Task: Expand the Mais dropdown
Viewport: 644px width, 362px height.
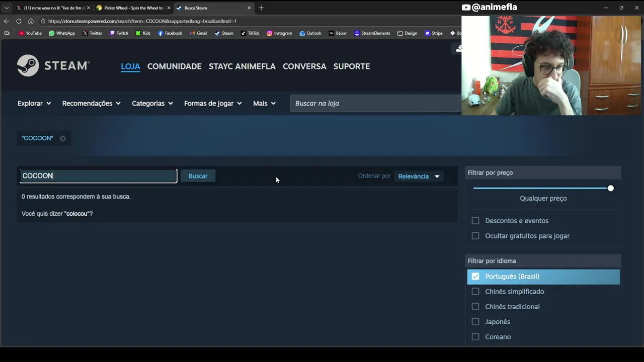Action: tap(264, 103)
